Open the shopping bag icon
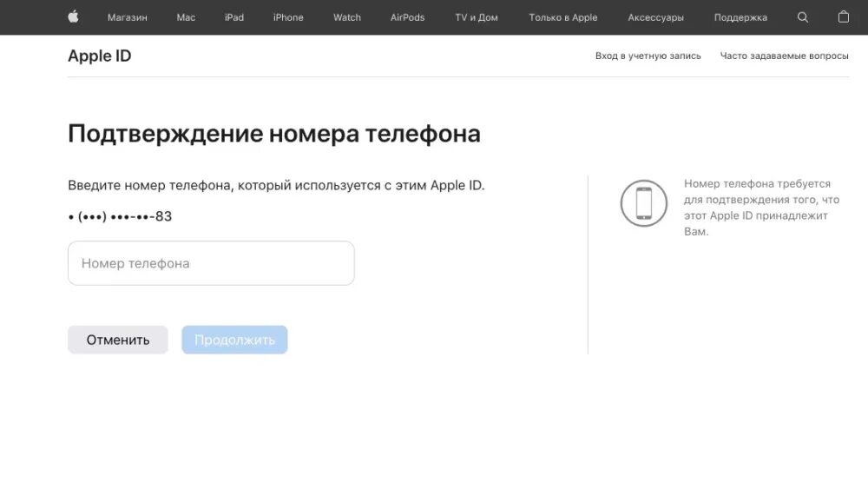The width and height of the screenshot is (868, 496). [843, 17]
